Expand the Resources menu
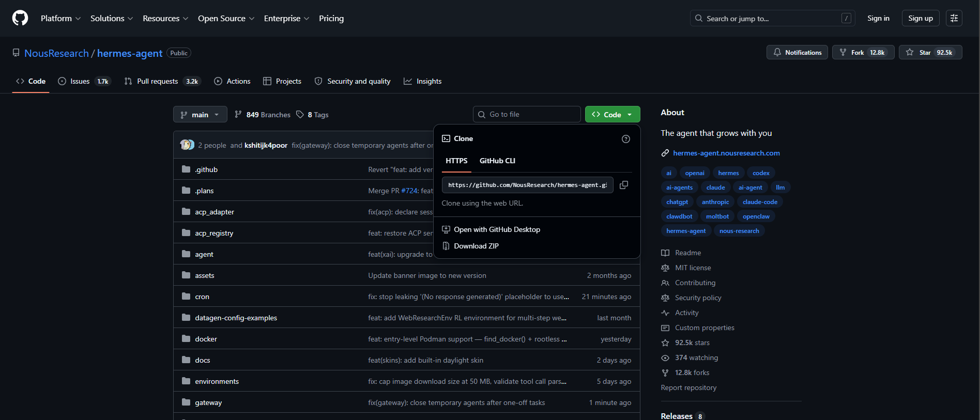Image resolution: width=980 pixels, height=420 pixels. pyautogui.click(x=165, y=18)
